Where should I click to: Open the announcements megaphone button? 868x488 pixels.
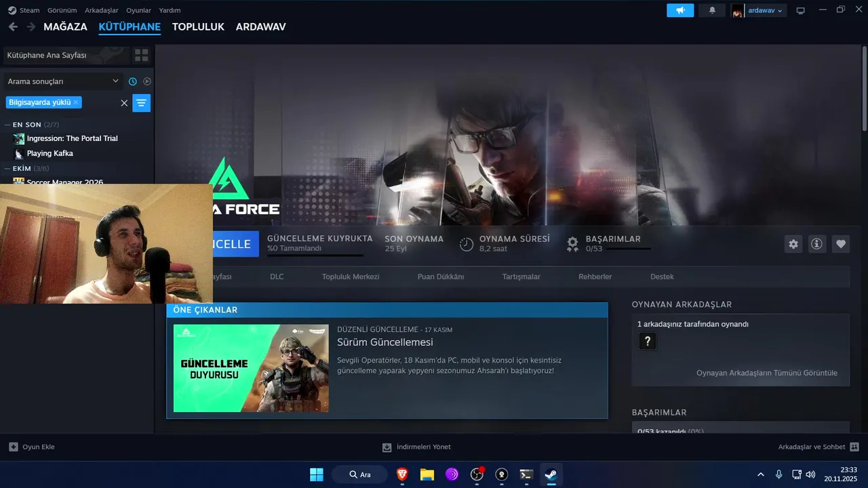(x=680, y=10)
